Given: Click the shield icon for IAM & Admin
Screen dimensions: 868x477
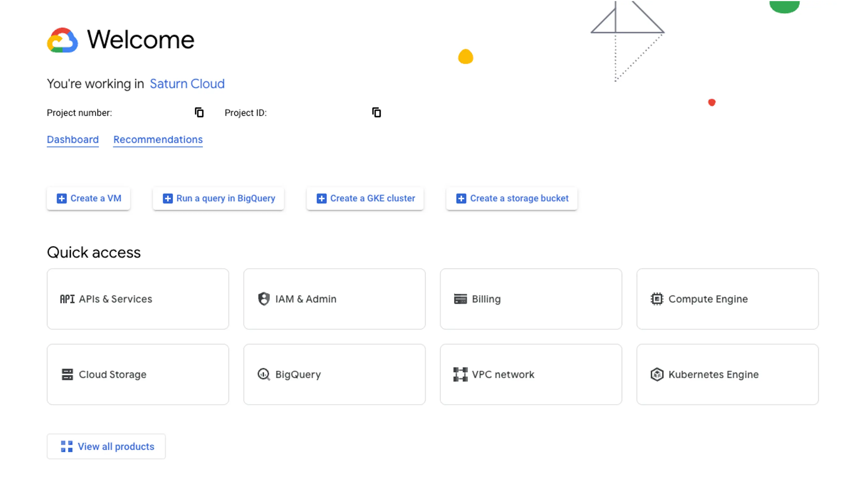Looking at the screenshot, I should pyautogui.click(x=264, y=299).
